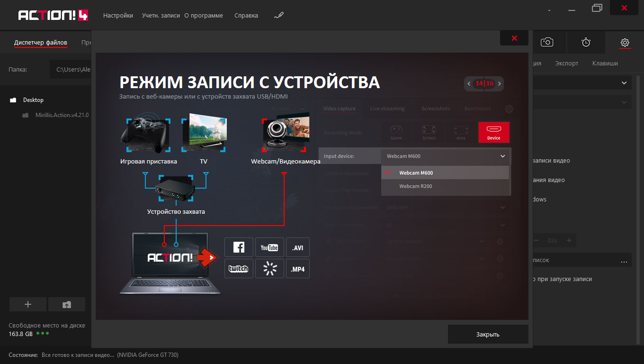This screenshot has width=644, height=364.
Task: Go to the next tutorial slide
Action: 500,83
